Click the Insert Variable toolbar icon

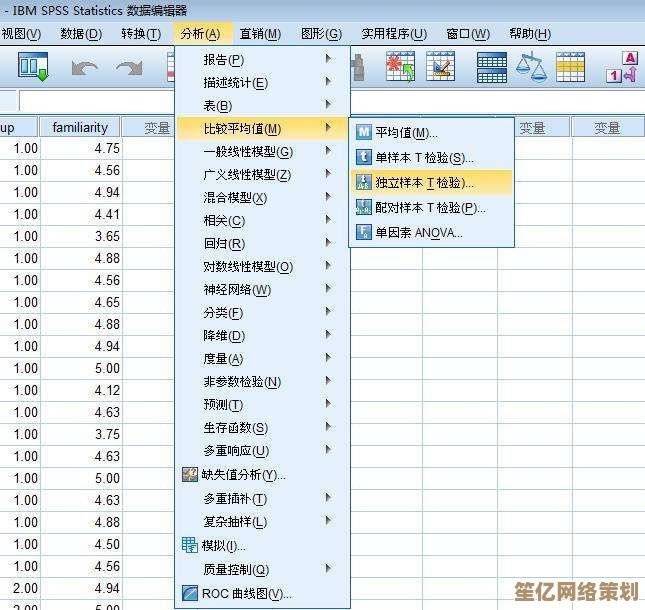click(x=440, y=68)
